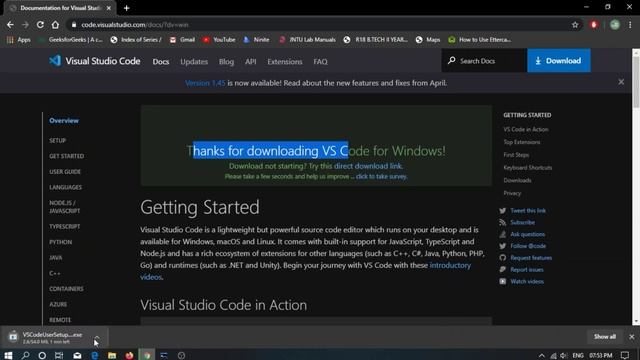
Task: Open Apps bookmarks shortcut
Action: click(19, 40)
